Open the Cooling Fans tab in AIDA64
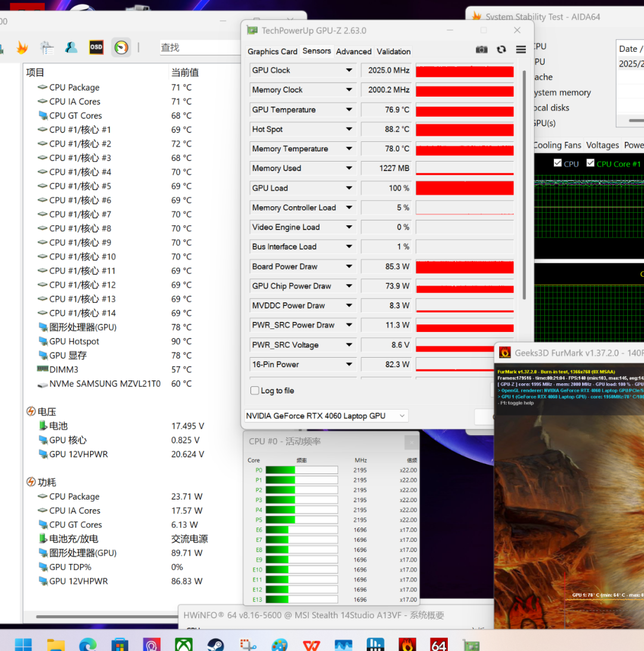Image resolution: width=644 pixels, height=651 pixels. 557,145
